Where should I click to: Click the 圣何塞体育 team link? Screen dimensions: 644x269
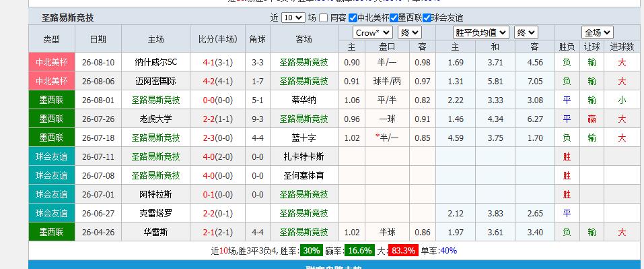(x=304, y=176)
